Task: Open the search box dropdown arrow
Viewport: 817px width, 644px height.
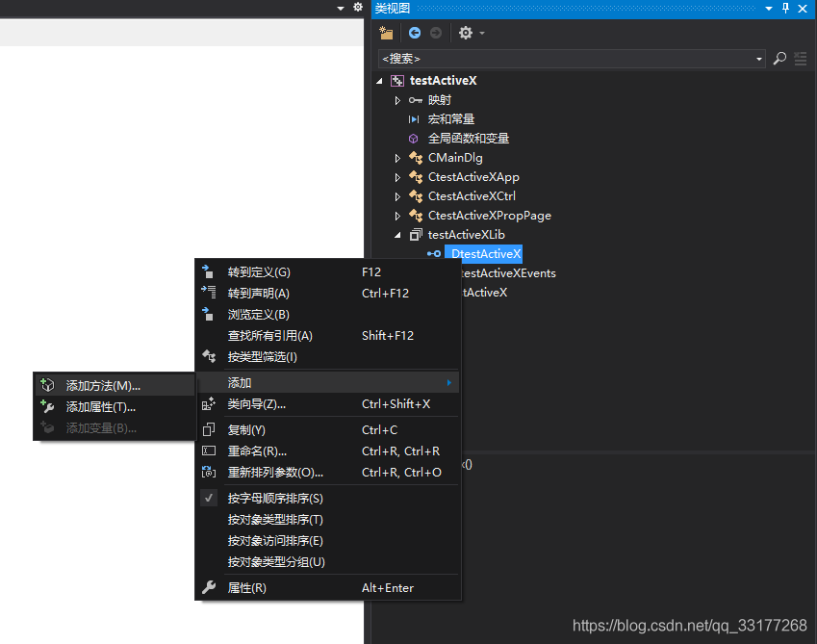Action: (759, 59)
